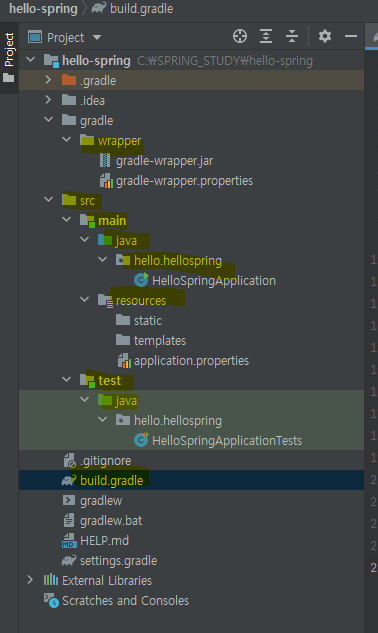Click the hello-spring project root label
This screenshot has height=633, width=378.
pyautogui.click(x=96, y=61)
